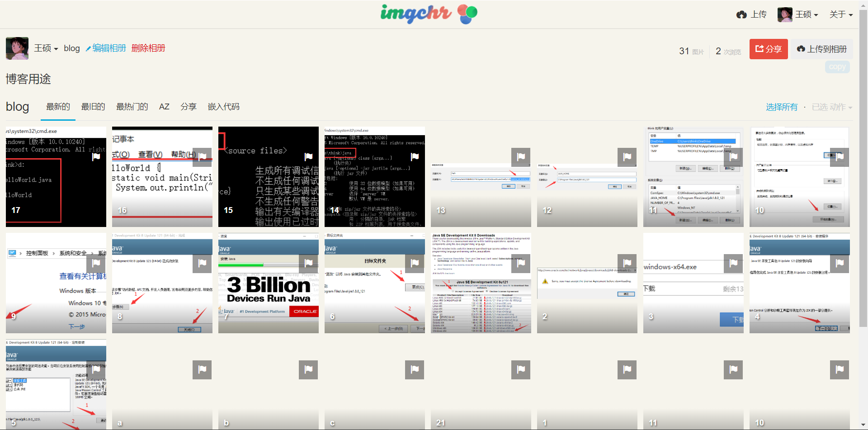Switch to the 最热门的 tab
The height and width of the screenshot is (430, 868).
tap(132, 107)
